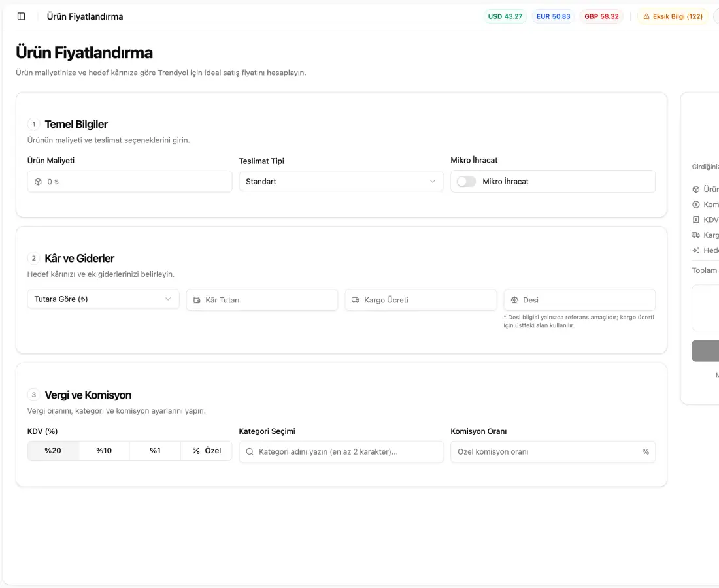Open the Tutara Göre (₺) dropdown
The height and width of the screenshot is (588, 719).
pos(103,299)
